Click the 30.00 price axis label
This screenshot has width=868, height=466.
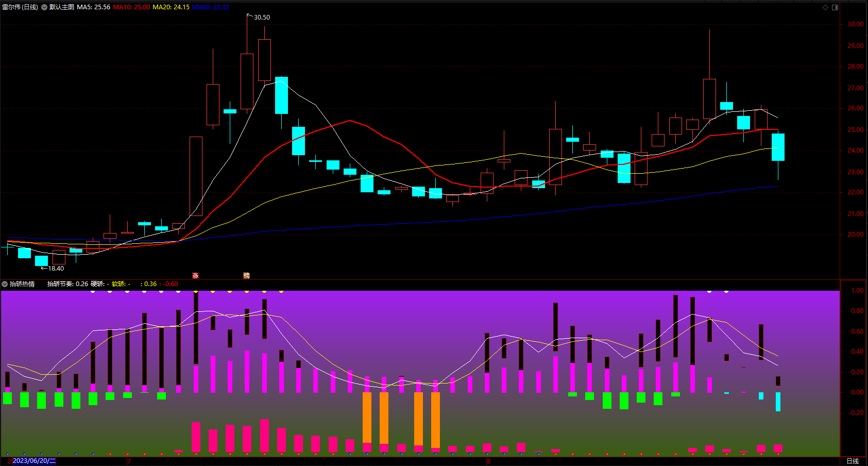[855, 24]
